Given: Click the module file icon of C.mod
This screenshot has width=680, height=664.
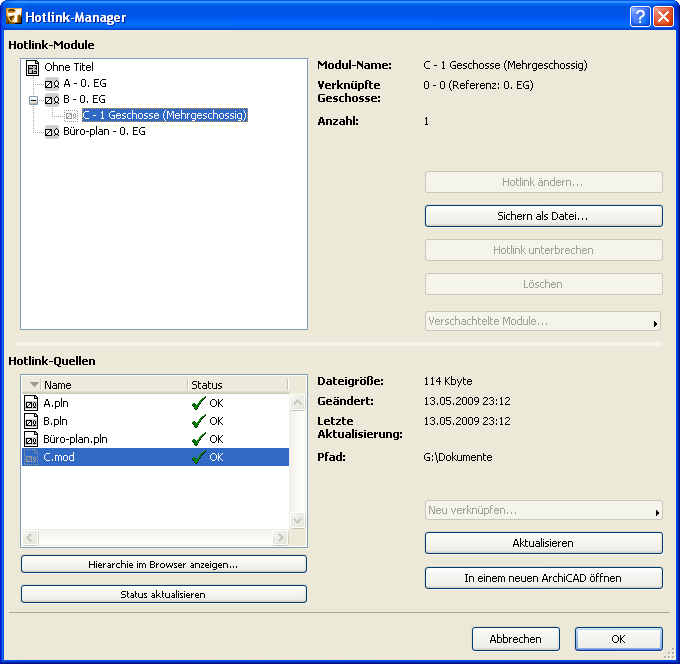Looking at the screenshot, I should click(x=31, y=457).
